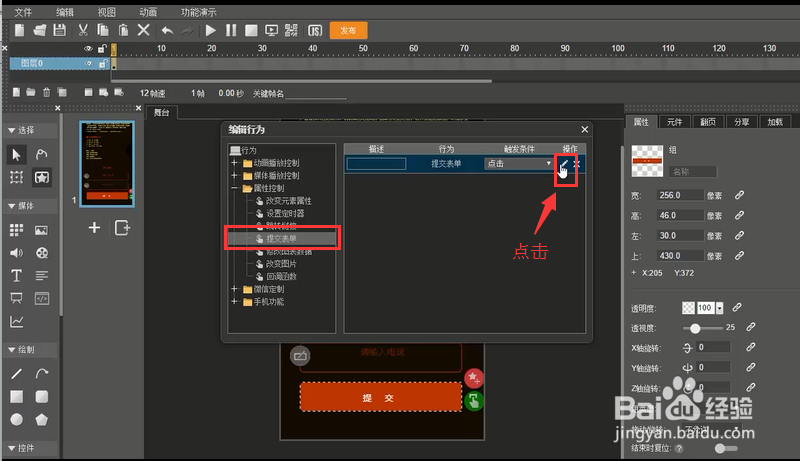Select 提交表单 behavior in tree
This screenshot has width=800, height=461.
[x=282, y=239]
